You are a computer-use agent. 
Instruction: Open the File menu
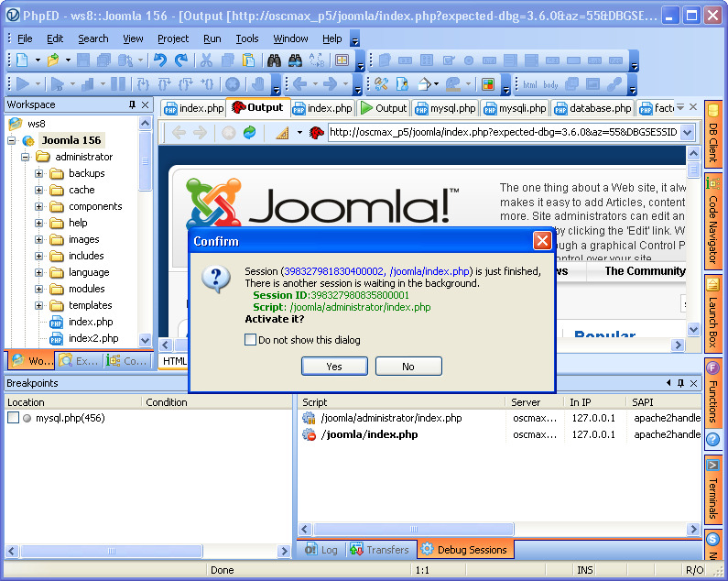pos(25,38)
